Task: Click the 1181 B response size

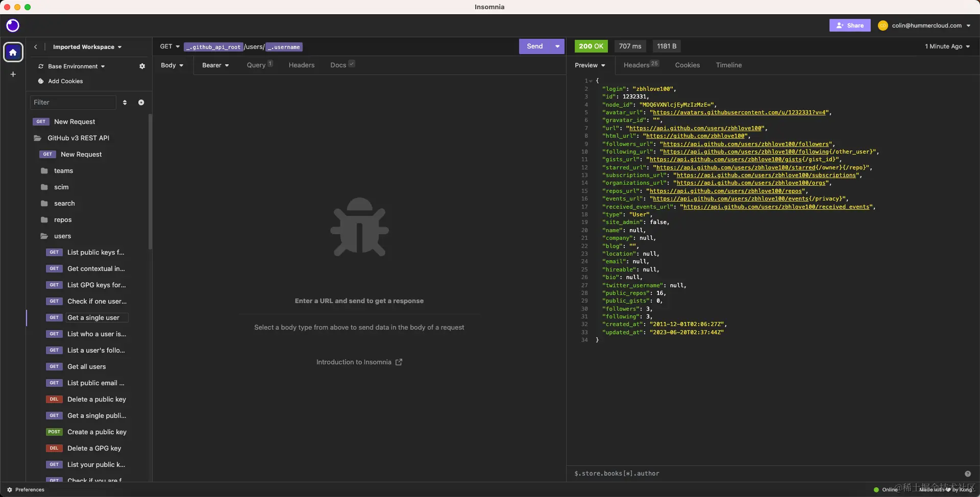Action: tap(667, 46)
